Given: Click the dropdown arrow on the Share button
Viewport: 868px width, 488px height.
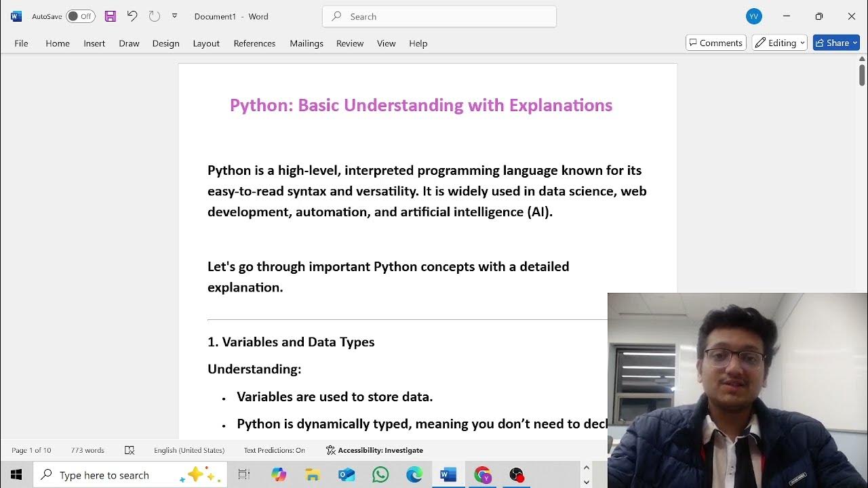Looking at the screenshot, I should (x=854, y=43).
